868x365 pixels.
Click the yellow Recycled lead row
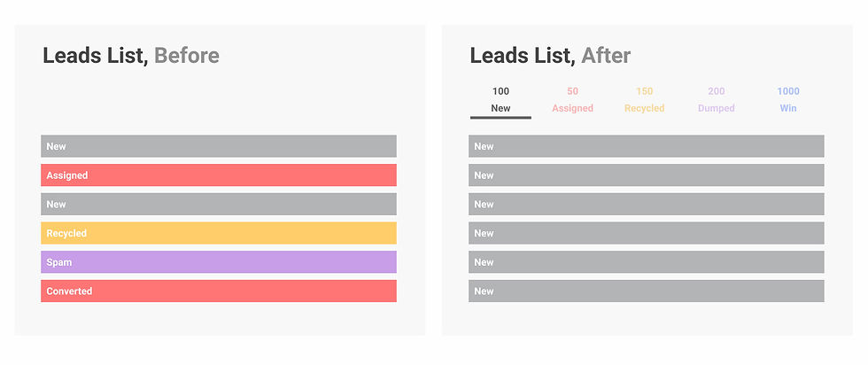point(219,233)
